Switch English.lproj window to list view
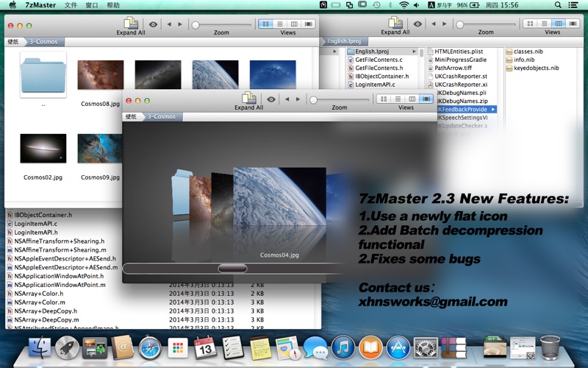Viewport: 588px width, 368px height. (544, 24)
